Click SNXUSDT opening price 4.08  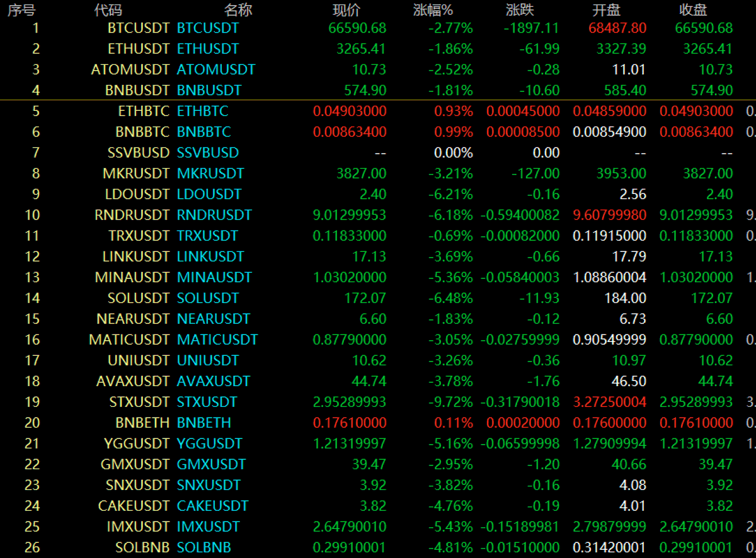633,485
